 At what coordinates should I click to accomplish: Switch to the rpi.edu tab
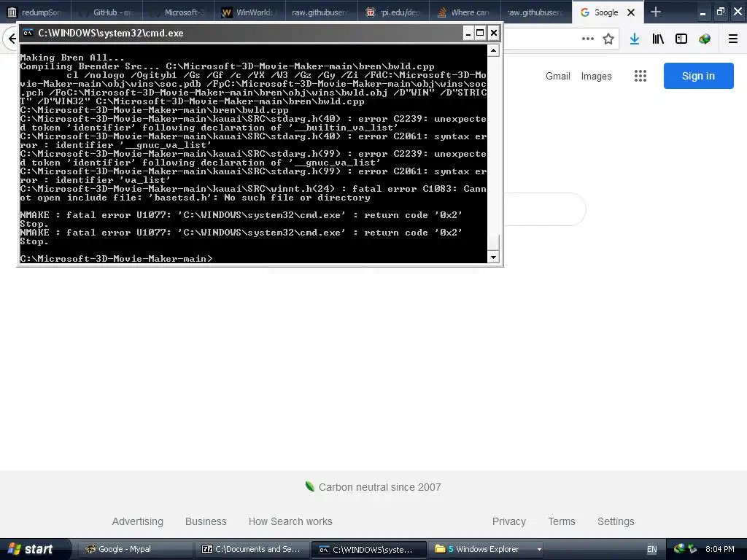(393, 12)
